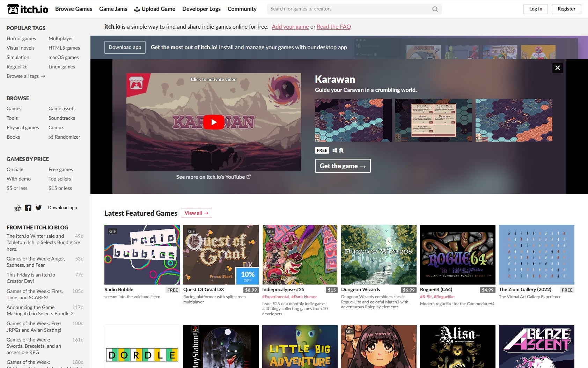Open the Alisa game thumbnail
Image resolution: width=588 pixels, height=368 pixels.
458,346
